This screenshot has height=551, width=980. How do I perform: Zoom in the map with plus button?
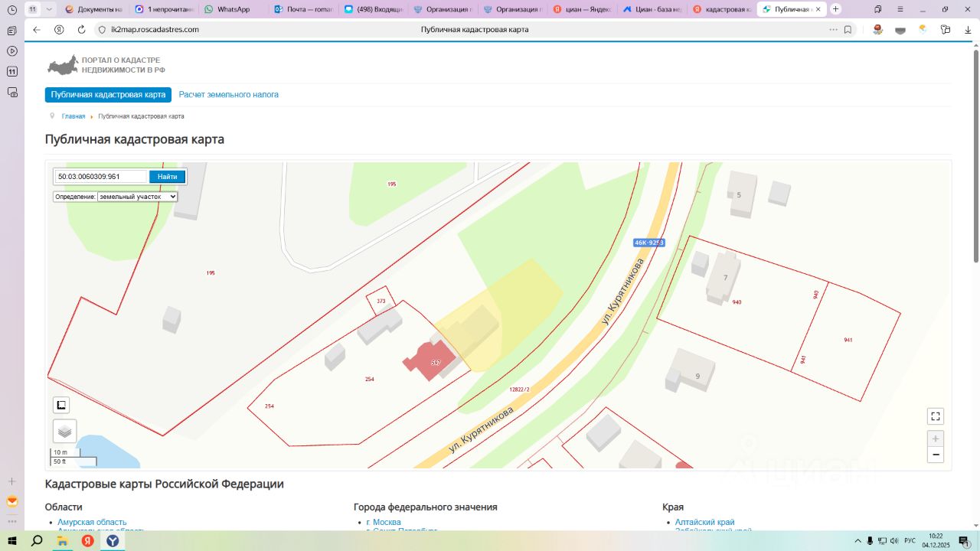pyautogui.click(x=935, y=439)
